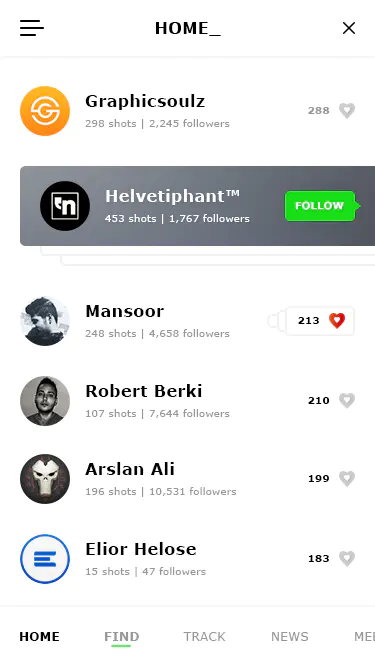Switch to the FIND tab

point(122,636)
